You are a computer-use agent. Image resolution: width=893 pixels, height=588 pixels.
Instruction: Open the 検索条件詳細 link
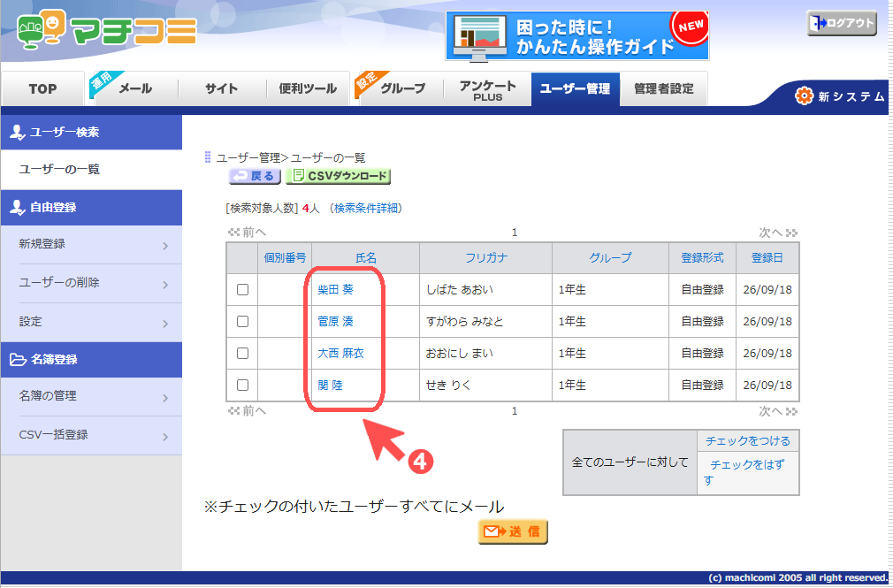[366, 209]
